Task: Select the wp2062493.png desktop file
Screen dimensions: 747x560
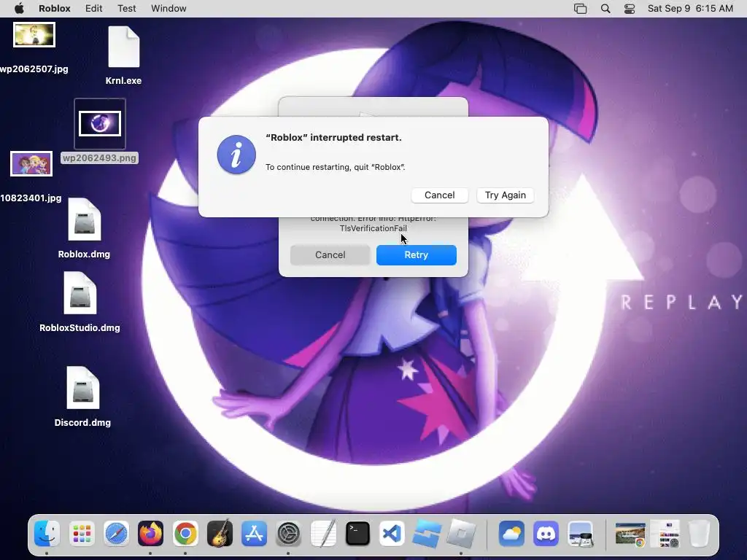Action: [100, 124]
